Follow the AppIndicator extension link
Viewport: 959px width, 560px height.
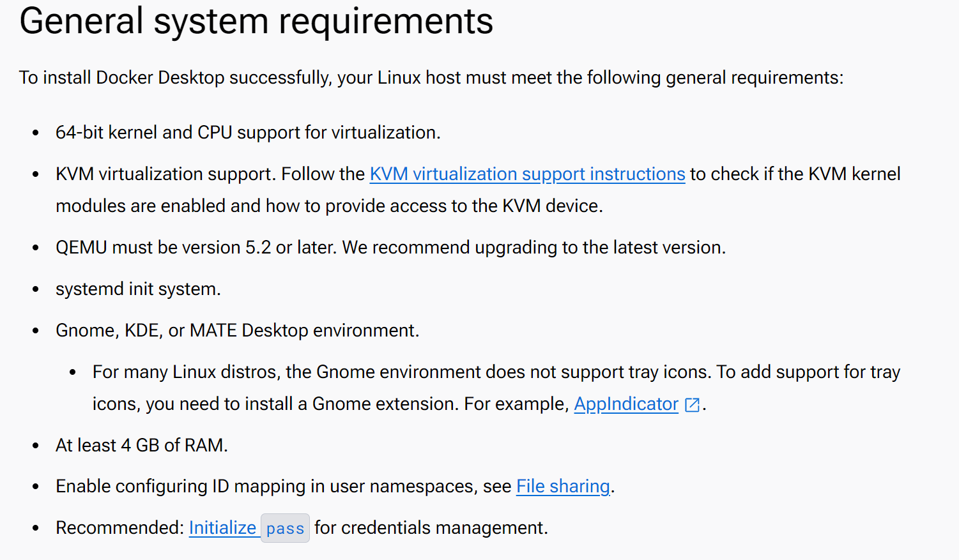click(625, 404)
